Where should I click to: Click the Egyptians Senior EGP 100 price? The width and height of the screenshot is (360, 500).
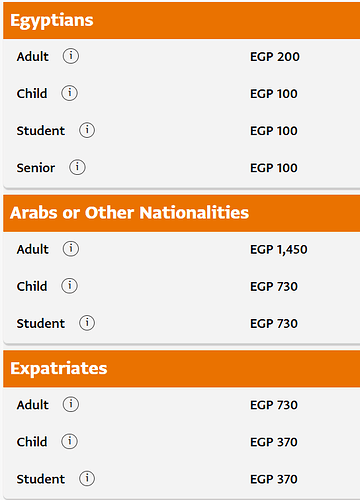point(274,168)
